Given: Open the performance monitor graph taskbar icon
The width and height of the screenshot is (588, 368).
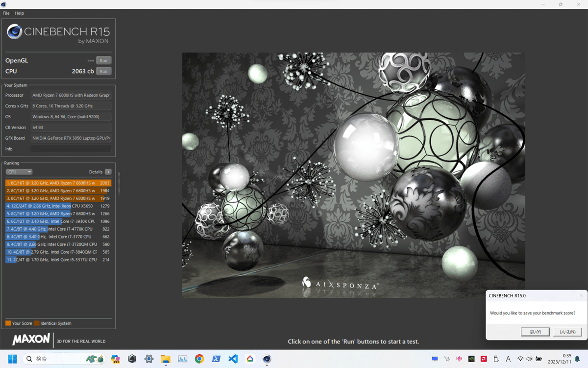Looking at the screenshot, I should tap(182, 359).
